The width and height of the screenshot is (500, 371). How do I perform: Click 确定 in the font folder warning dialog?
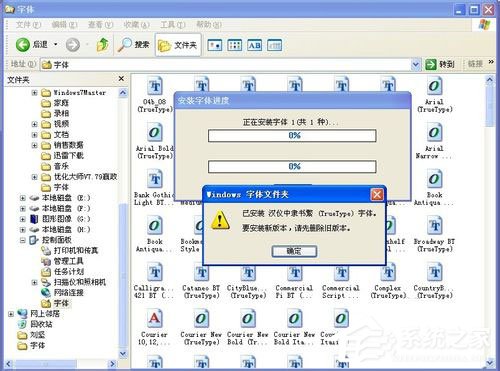[294, 251]
